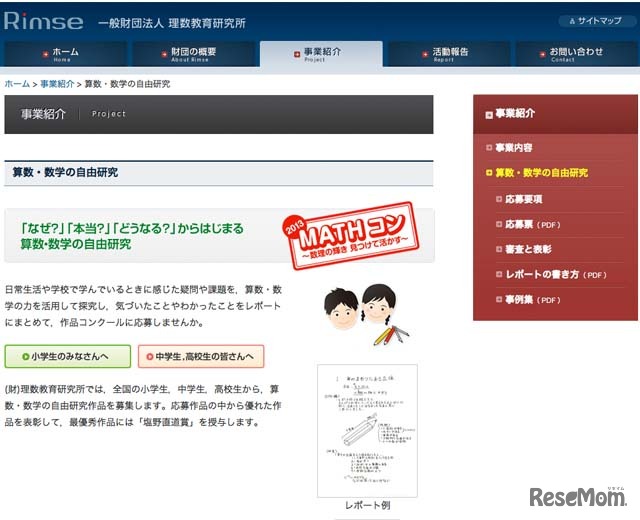Go to the ホーム tab
This screenshot has width=640, height=520.
coord(65,54)
